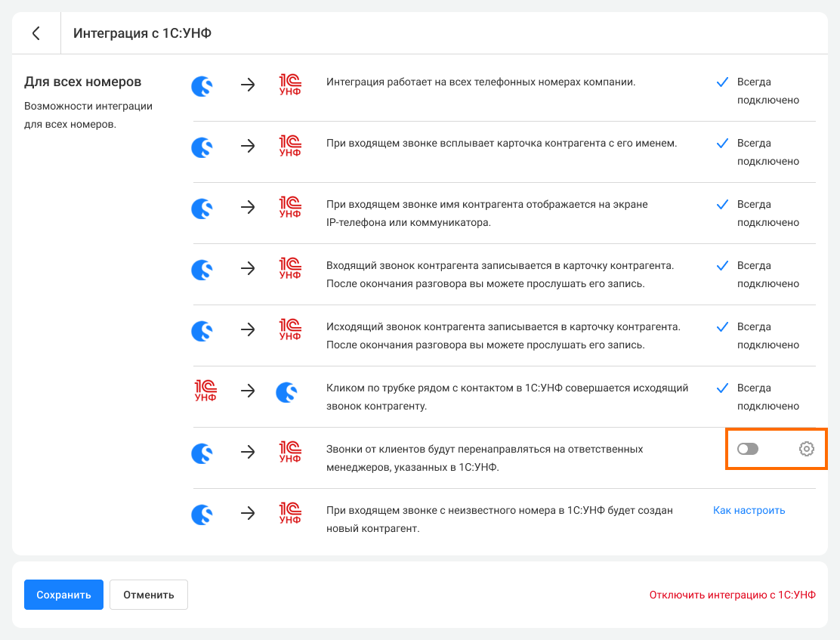This screenshot has height=640, width=840.
Task: Click checkmark in 'Исходящий звонок контрагента' row
Action: pyautogui.click(x=722, y=326)
